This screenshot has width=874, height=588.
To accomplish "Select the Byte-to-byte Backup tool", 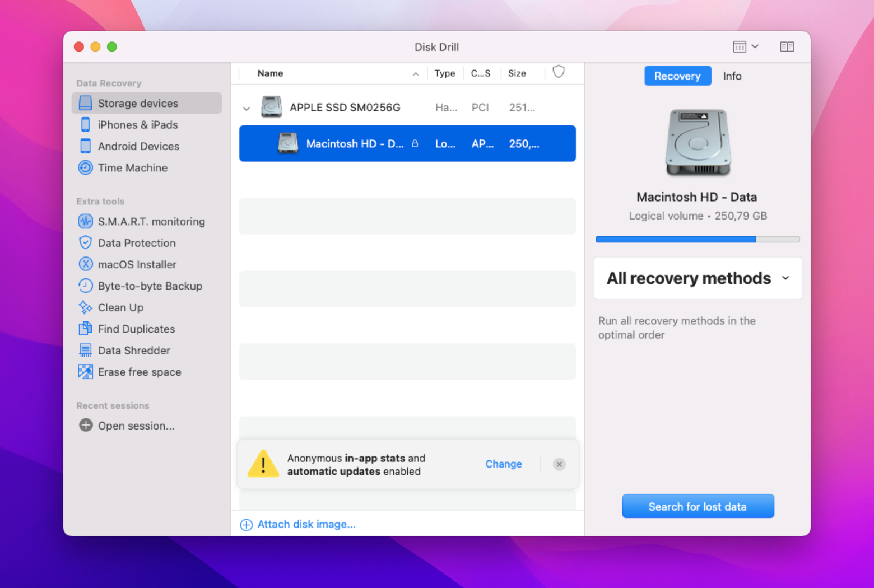I will (85, 286).
